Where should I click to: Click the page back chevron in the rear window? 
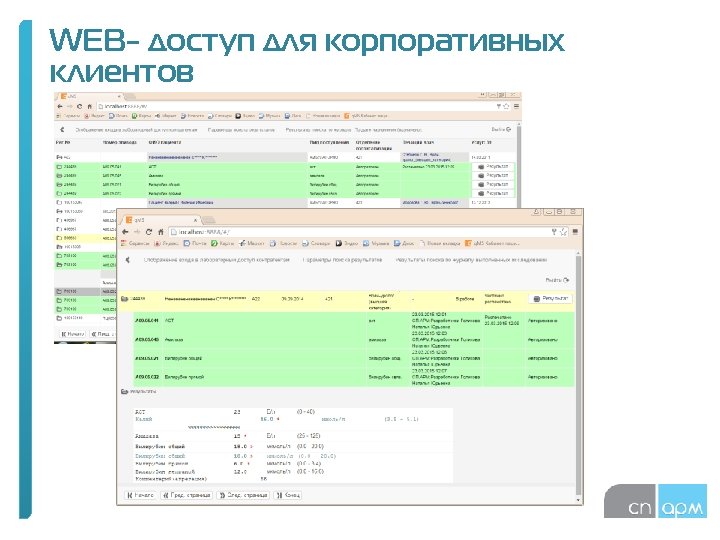click(x=62, y=130)
